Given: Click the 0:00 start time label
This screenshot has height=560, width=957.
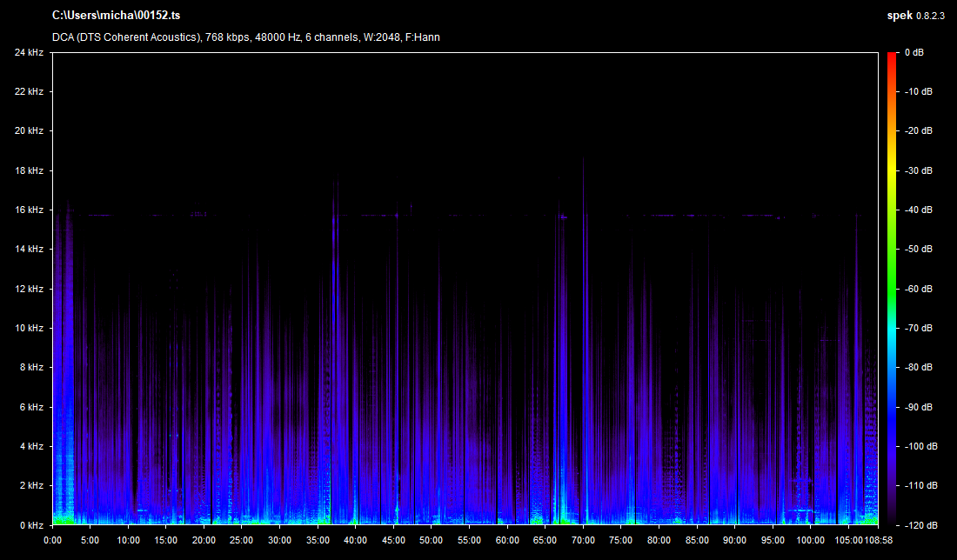Looking at the screenshot, I should (x=52, y=539).
